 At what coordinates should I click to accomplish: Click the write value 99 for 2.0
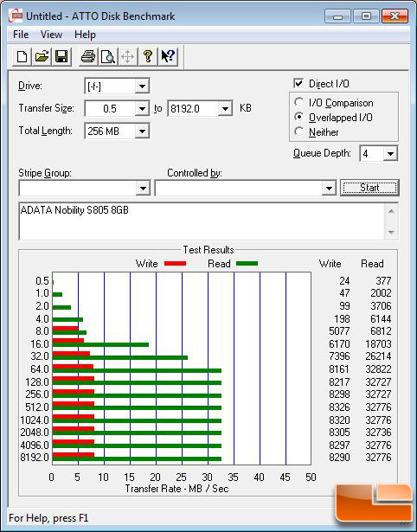tap(344, 306)
